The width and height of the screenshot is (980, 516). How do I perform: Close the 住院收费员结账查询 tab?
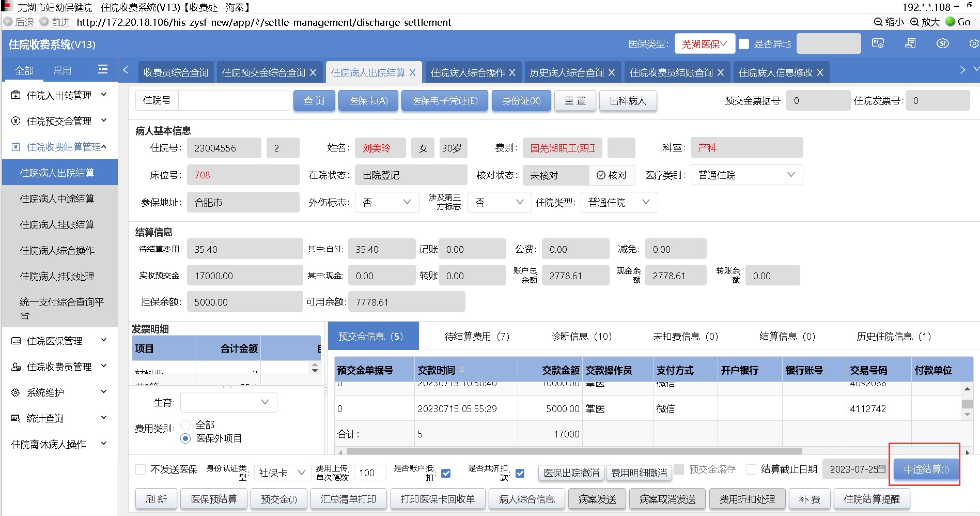[721, 73]
